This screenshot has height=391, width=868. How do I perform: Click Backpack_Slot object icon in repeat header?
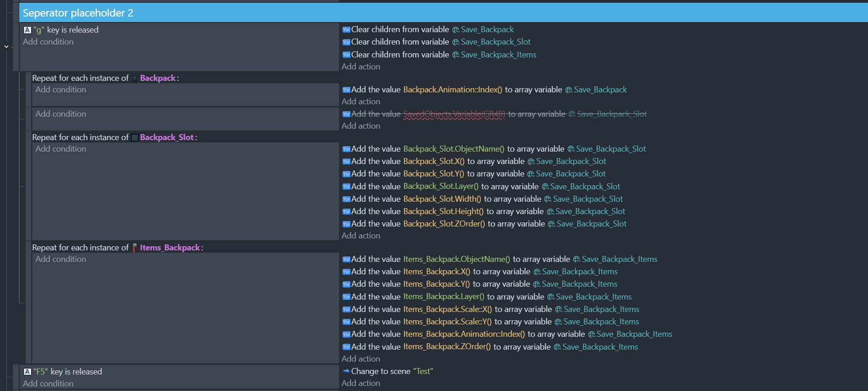135,137
